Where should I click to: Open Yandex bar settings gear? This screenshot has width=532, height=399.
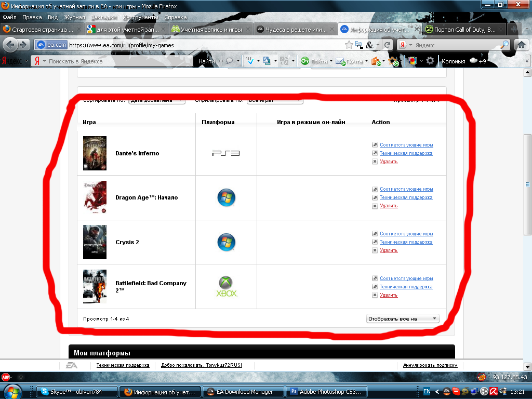tap(430, 61)
